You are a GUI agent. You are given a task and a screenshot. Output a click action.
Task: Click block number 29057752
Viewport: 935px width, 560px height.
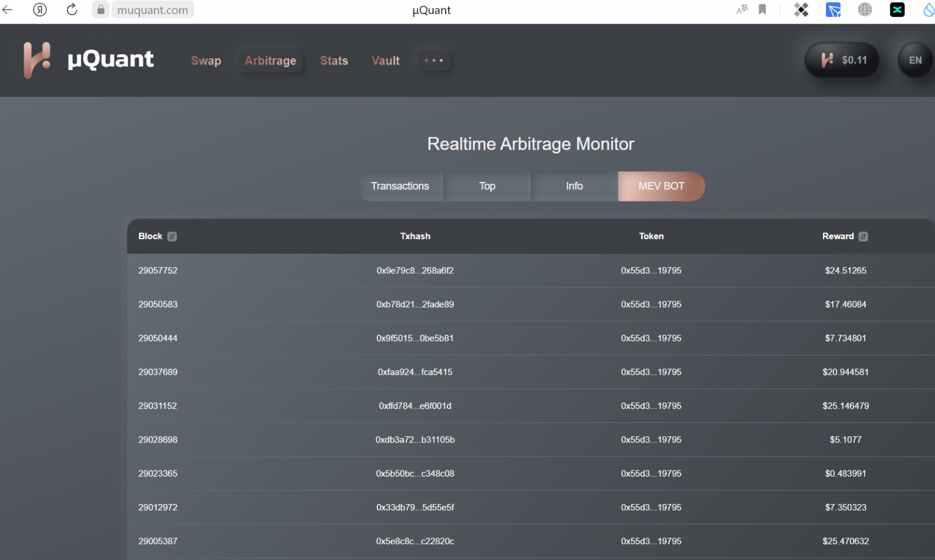pyautogui.click(x=158, y=270)
